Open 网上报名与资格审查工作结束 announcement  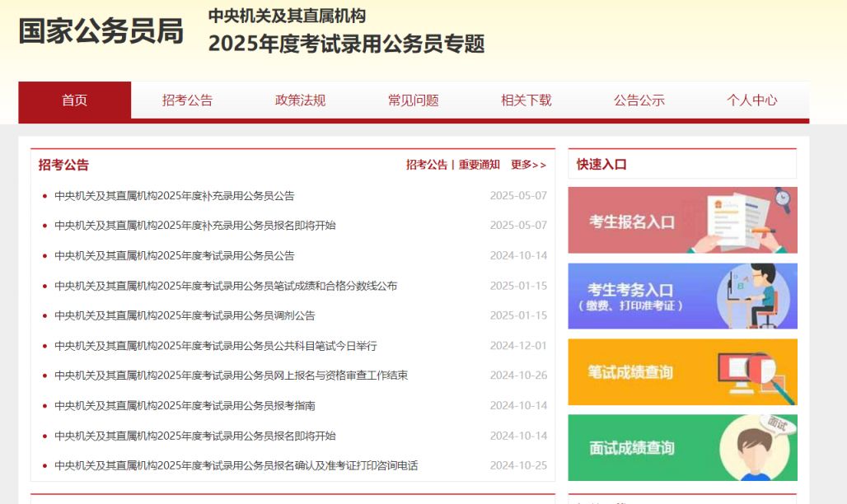(x=232, y=376)
